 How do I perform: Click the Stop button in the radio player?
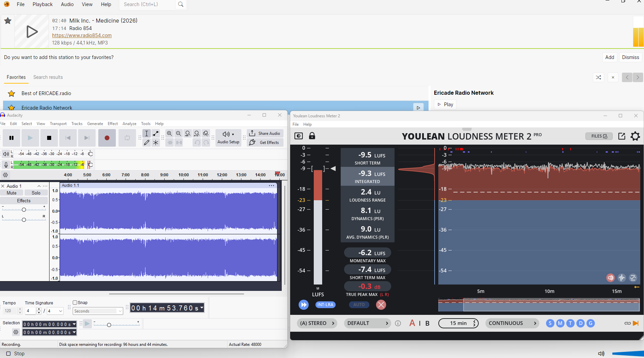[15, 354]
